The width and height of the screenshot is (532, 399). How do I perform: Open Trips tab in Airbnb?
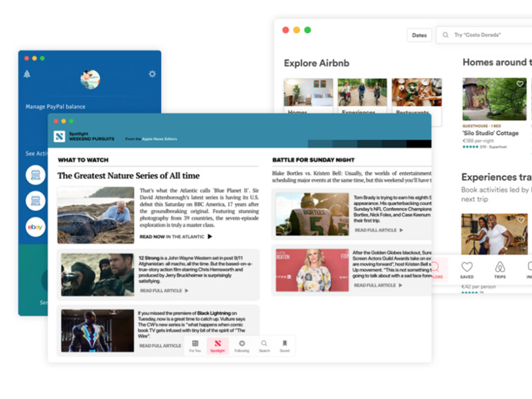coord(500,270)
